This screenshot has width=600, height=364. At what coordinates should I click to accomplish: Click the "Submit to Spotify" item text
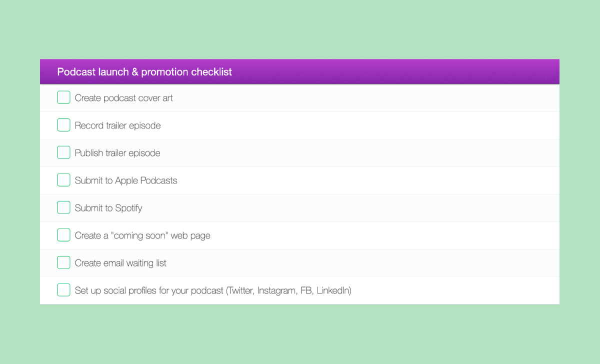click(108, 208)
